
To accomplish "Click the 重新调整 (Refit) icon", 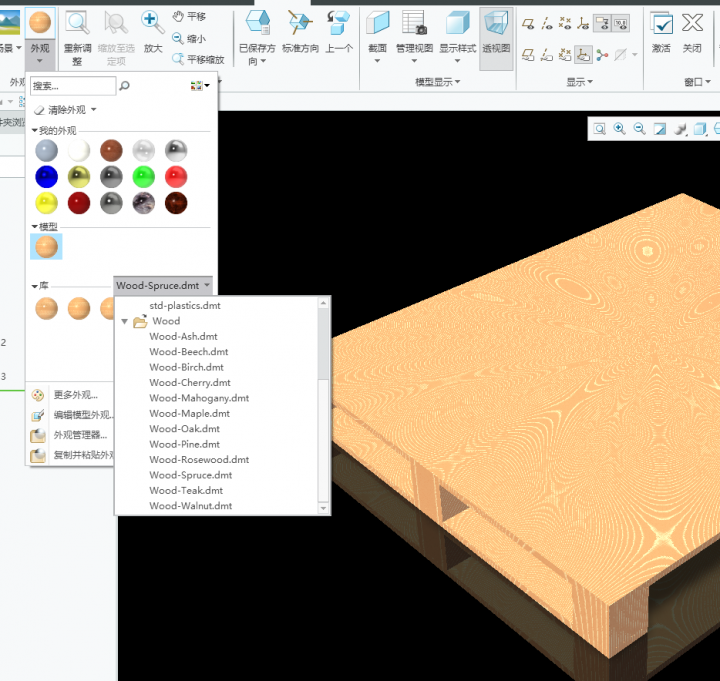I will point(77,23).
